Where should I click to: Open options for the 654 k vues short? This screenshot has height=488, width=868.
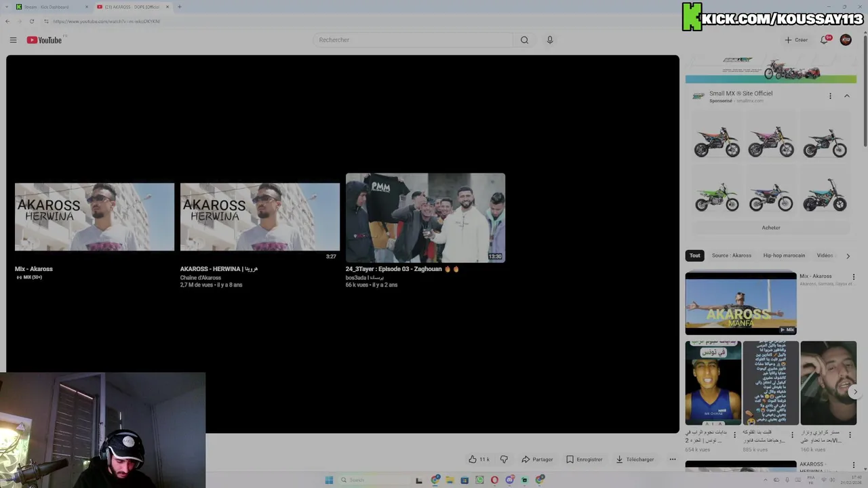click(x=734, y=435)
